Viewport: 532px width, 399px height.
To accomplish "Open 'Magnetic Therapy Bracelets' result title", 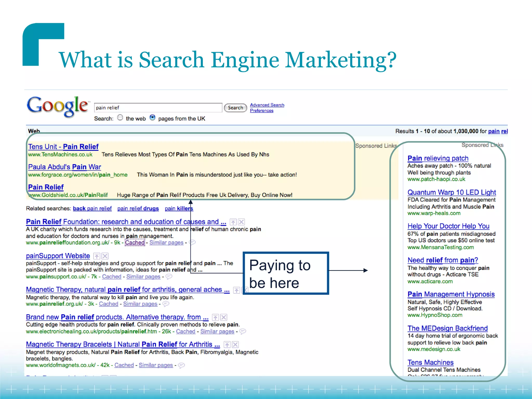I will [x=123, y=344].
